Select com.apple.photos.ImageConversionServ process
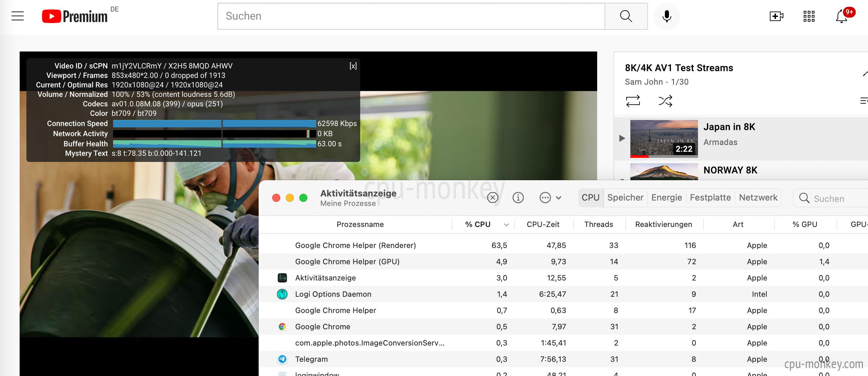 coord(563,343)
